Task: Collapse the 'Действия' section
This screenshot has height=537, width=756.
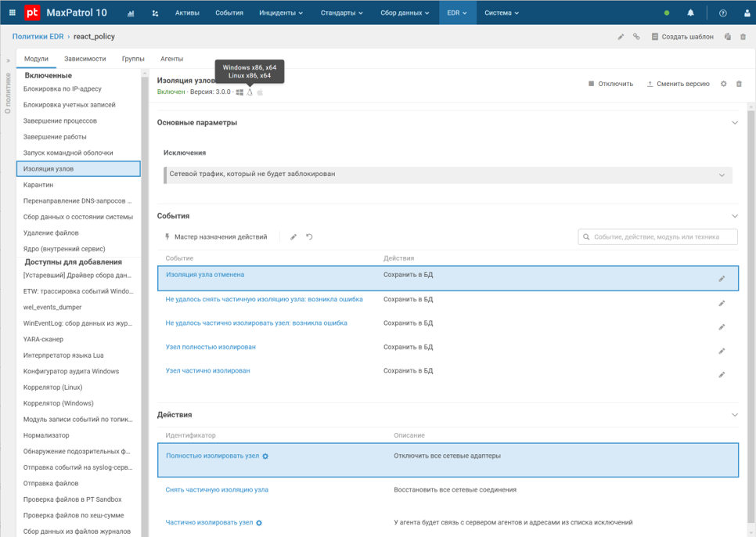Action: [x=735, y=415]
